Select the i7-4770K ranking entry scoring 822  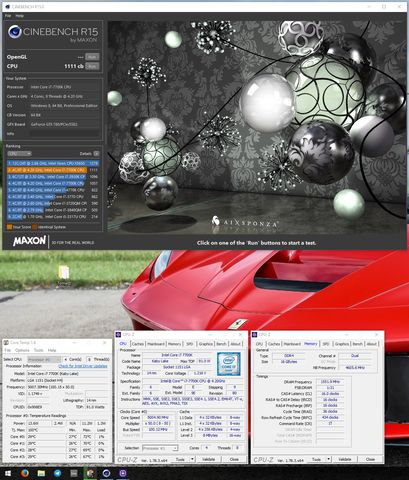pos(53,190)
